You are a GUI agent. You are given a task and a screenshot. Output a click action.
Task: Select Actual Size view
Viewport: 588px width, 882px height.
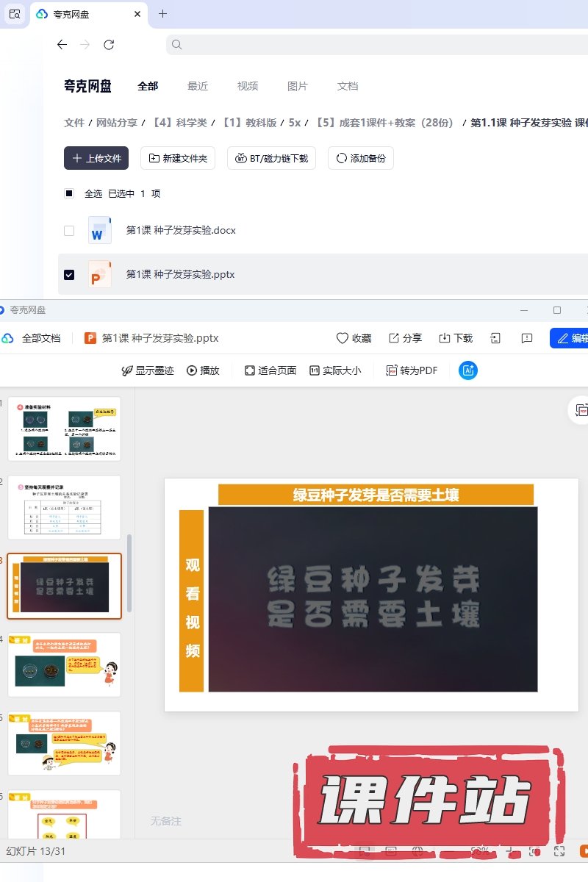(x=335, y=370)
